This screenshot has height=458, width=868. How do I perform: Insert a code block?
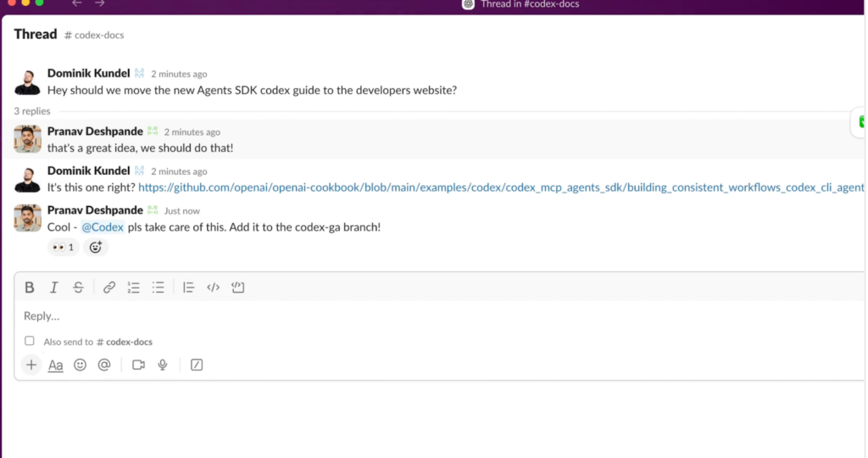(x=238, y=288)
